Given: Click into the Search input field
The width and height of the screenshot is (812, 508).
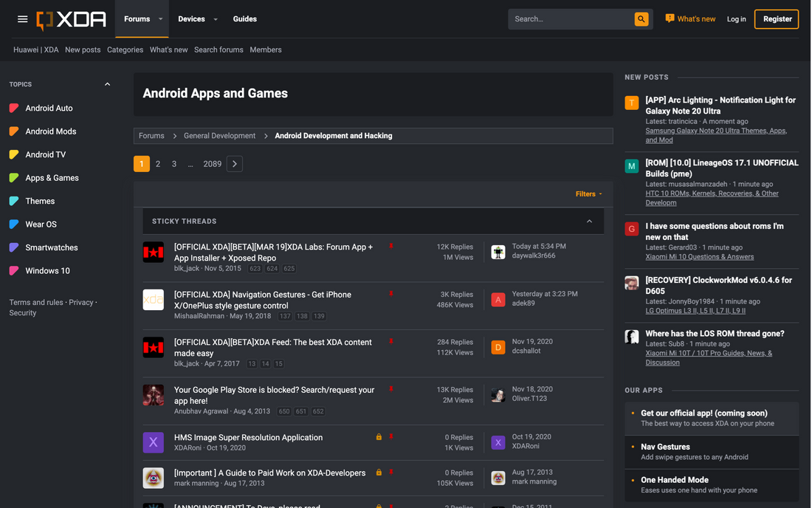Looking at the screenshot, I should [570, 19].
